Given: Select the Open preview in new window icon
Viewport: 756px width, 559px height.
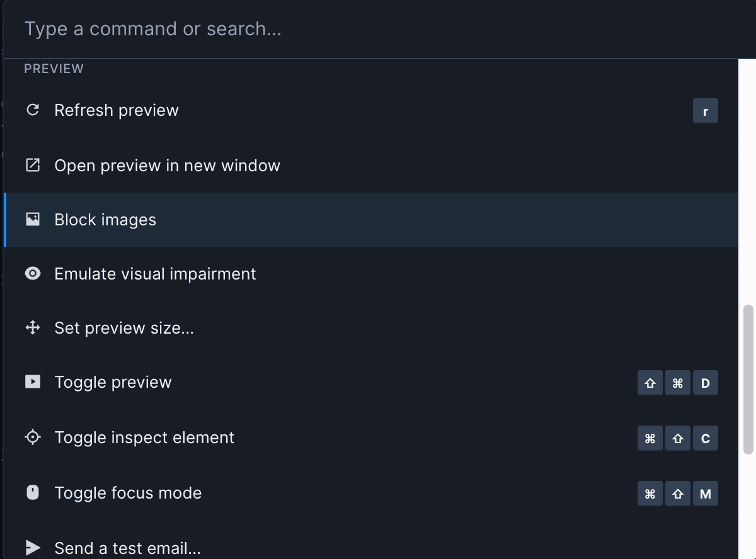Looking at the screenshot, I should click(x=32, y=164).
